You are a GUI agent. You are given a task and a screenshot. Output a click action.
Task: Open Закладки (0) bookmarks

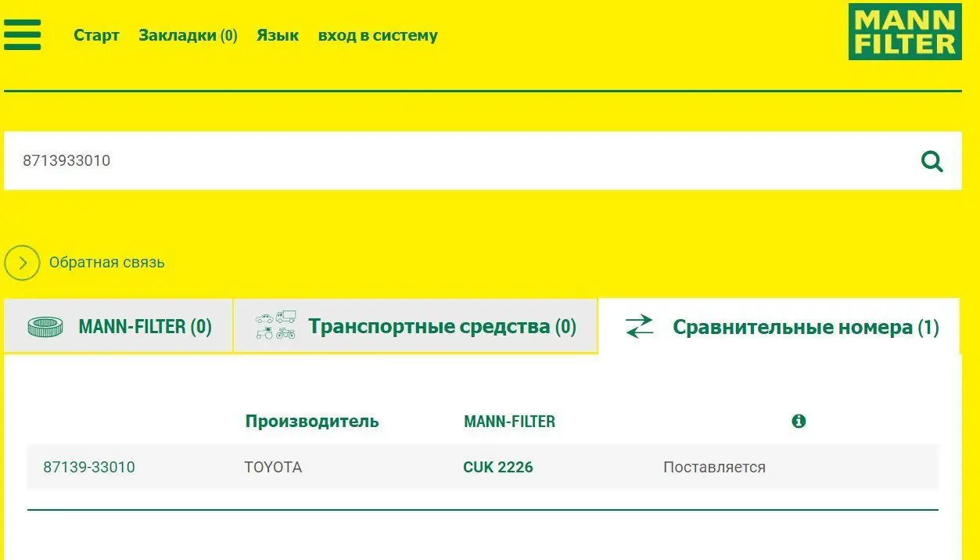click(x=188, y=35)
